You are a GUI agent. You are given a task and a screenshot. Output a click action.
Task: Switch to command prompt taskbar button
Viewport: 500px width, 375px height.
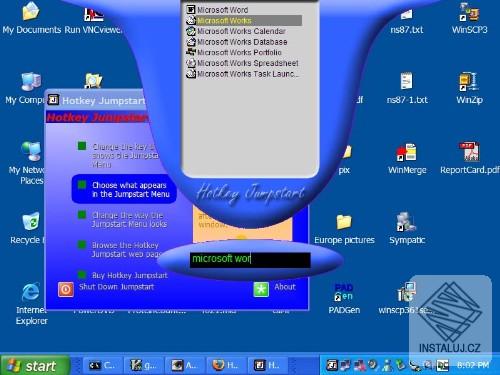click(103, 365)
